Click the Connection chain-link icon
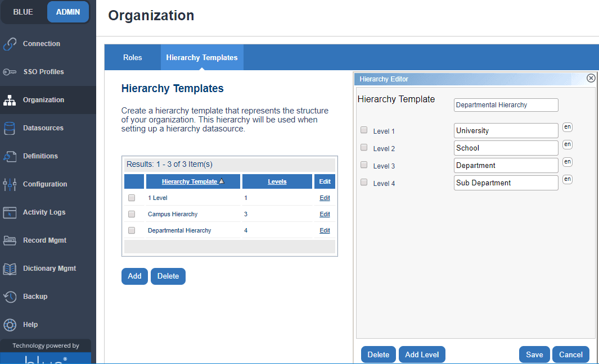The width and height of the screenshot is (599, 364). (x=10, y=44)
